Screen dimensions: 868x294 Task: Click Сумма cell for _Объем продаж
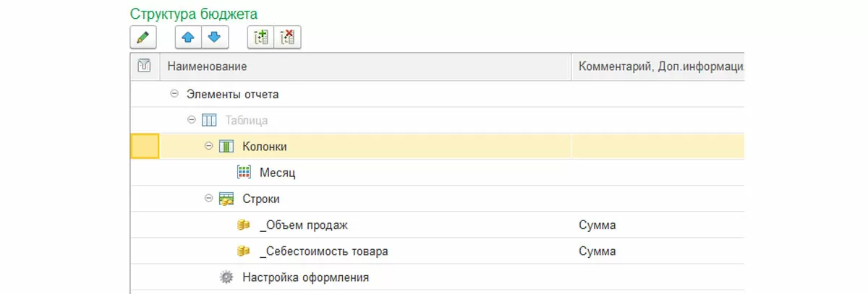[x=597, y=225]
